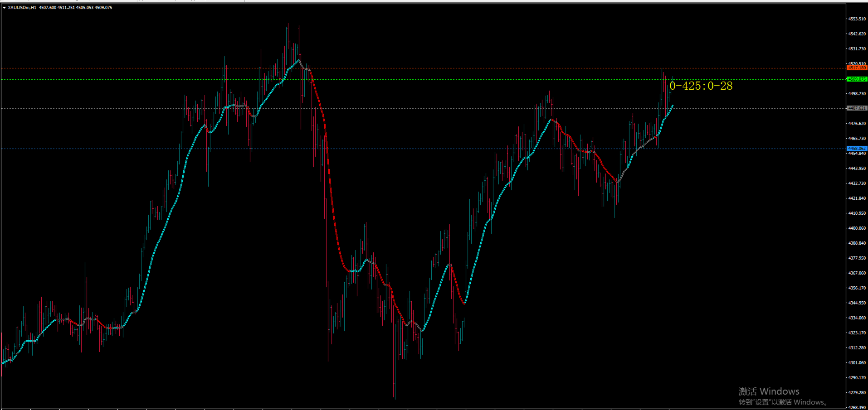The image size is (868, 410).
Task: Open the chart menu arrow beside XAUUSDm,H1
Action: click(5, 8)
